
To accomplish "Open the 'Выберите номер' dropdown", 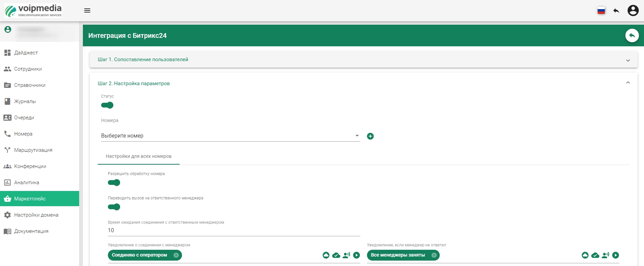I will [230, 136].
